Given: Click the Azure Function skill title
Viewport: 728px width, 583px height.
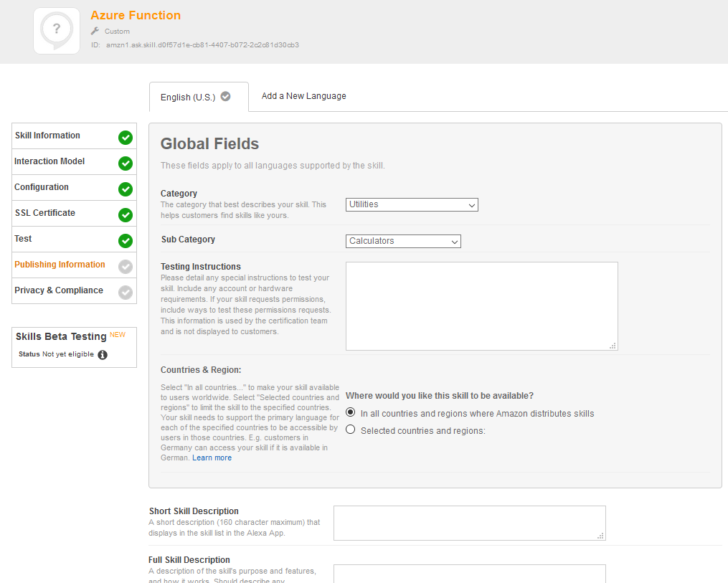Looking at the screenshot, I should click(x=136, y=15).
